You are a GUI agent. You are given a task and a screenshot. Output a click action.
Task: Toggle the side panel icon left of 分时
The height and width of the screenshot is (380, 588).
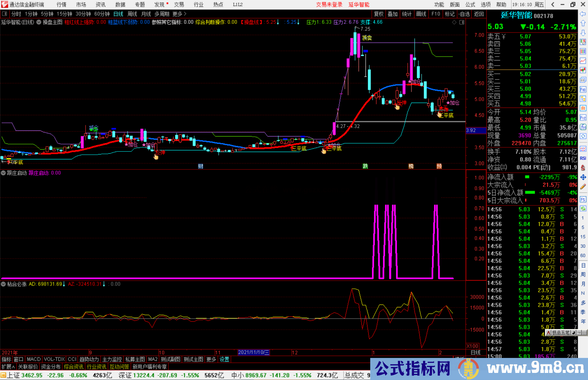pos(5,14)
